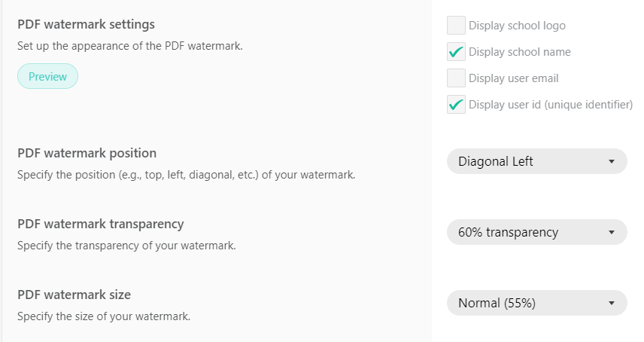Uncheck the Display user id checkbox
The width and height of the screenshot is (644, 342).
point(456,105)
